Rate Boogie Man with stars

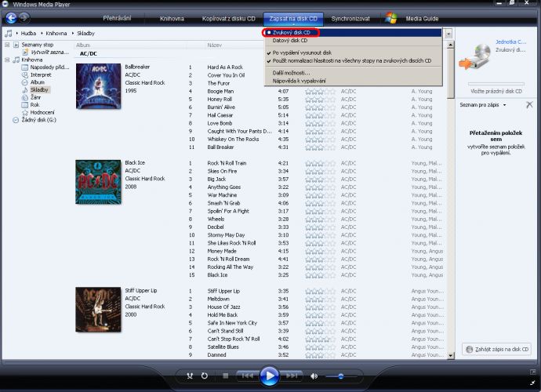click(x=320, y=92)
